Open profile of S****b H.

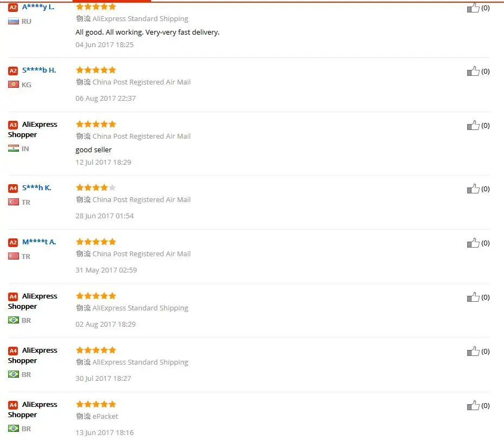(x=39, y=70)
